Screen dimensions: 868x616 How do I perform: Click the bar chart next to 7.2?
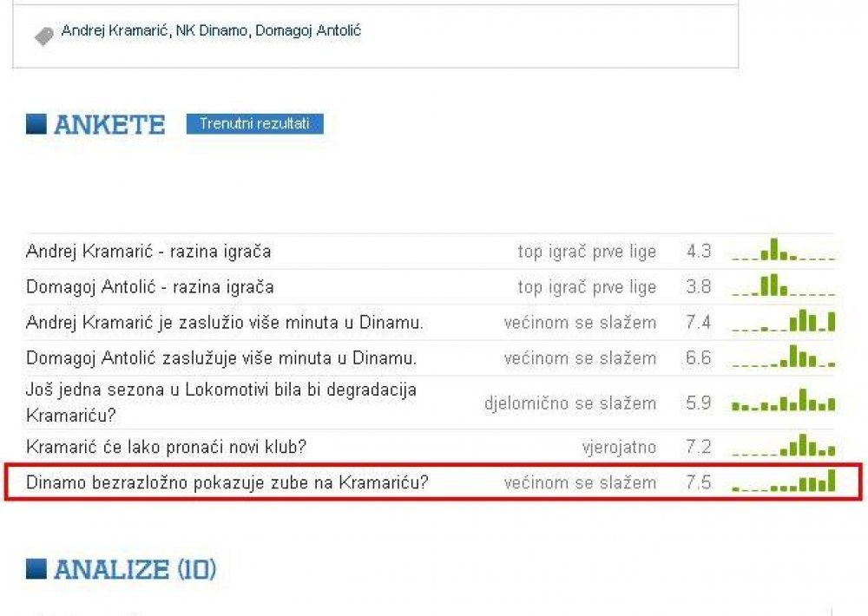[x=783, y=446]
